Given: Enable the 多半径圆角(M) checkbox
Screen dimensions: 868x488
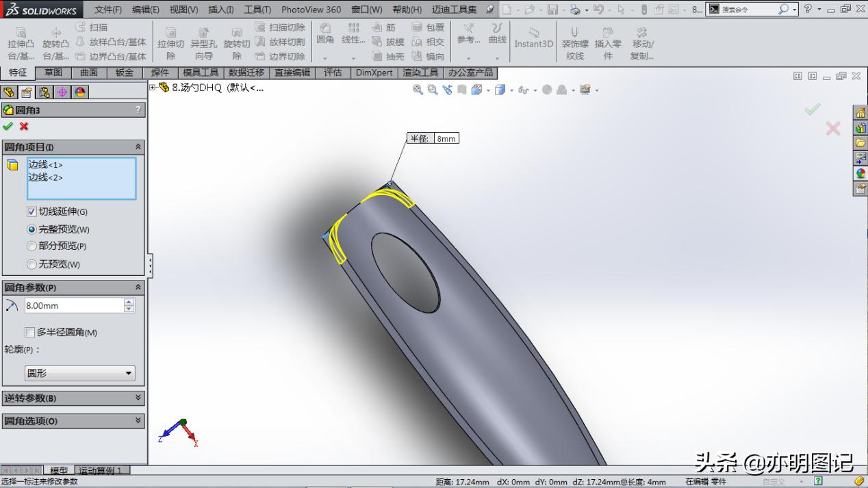Looking at the screenshot, I should [x=30, y=332].
